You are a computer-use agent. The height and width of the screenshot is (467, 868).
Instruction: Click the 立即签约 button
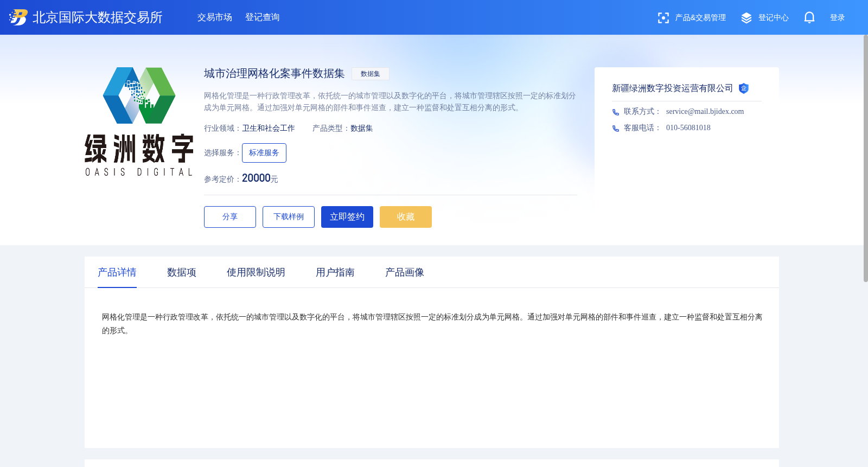(x=347, y=217)
